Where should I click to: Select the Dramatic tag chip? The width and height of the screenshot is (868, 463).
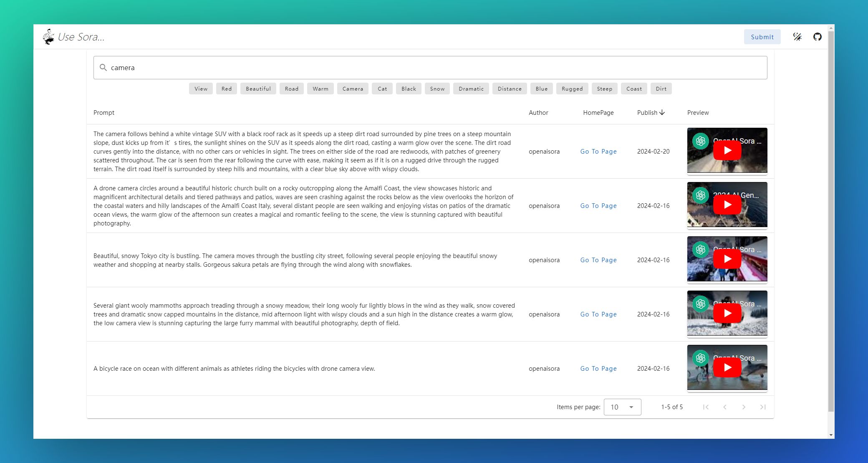pyautogui.click(x=471, y=89)
